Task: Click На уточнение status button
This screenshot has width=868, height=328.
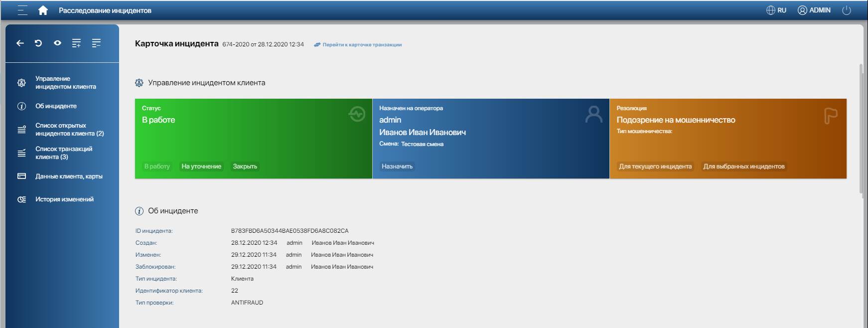Action: click(201, 166)
